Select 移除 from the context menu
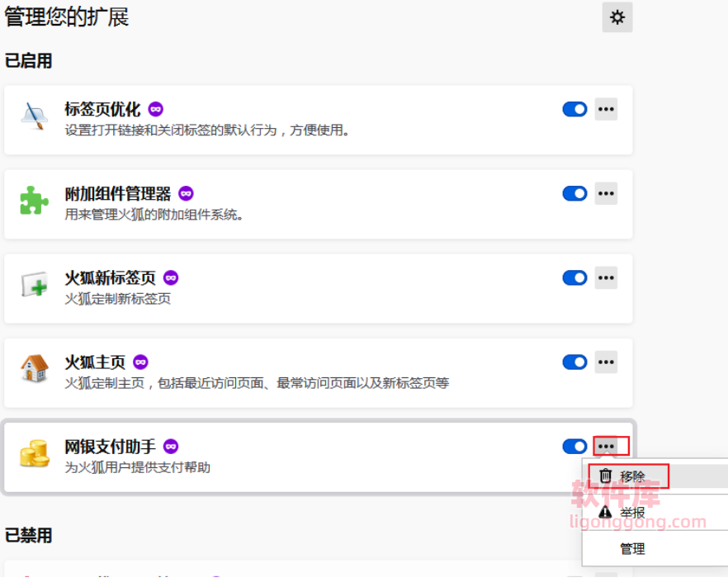Image resolution: width=728 pixels, height=587 pixels. pyautogui.click(x=632, y=476)
